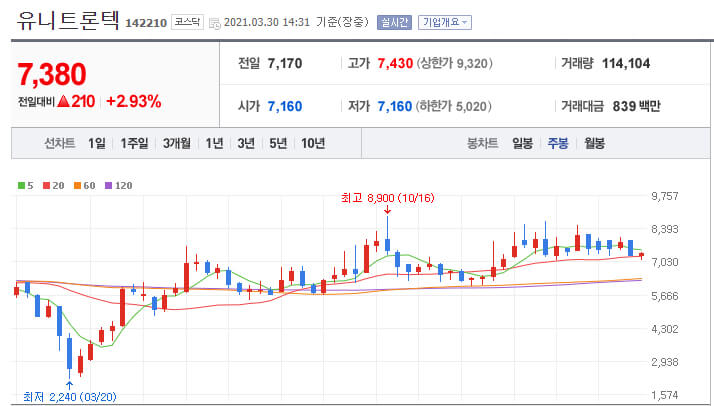Click the 선차트 label
This screenshot has width=714, height=406.
pyautogui.click(x=60, y=144)
